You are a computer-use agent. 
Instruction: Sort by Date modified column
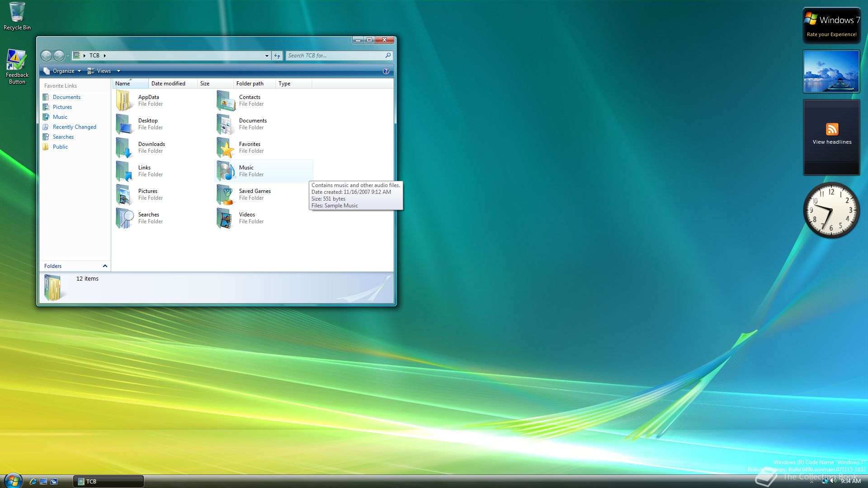(x=173, y=84)
